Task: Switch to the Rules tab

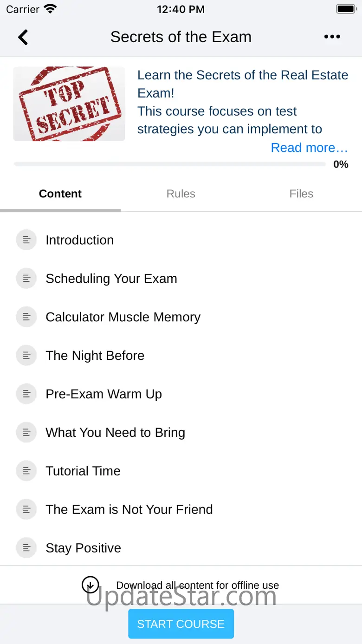Action: pyautogui.click(x=181, y=194)
